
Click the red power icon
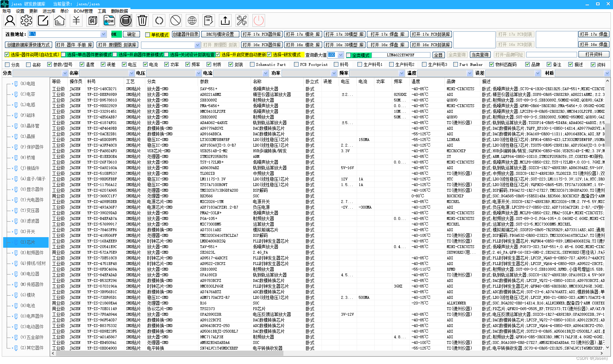258,20
